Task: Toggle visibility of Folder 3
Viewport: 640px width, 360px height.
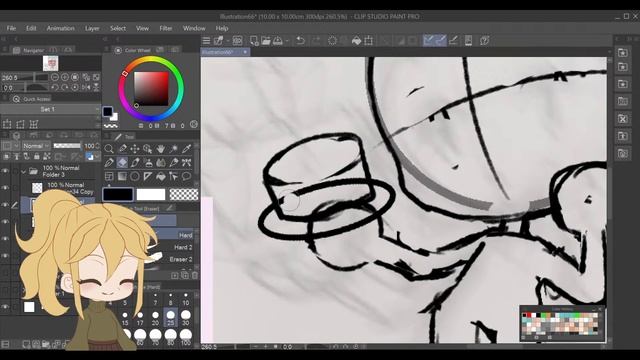Action: [5, 171]
